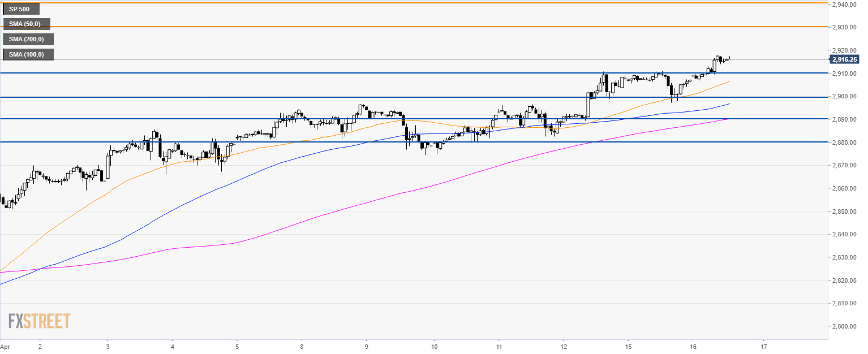Click the magenta SMA 200 color marker
This screenshot has height=354, width=868.
coord(3,39)
